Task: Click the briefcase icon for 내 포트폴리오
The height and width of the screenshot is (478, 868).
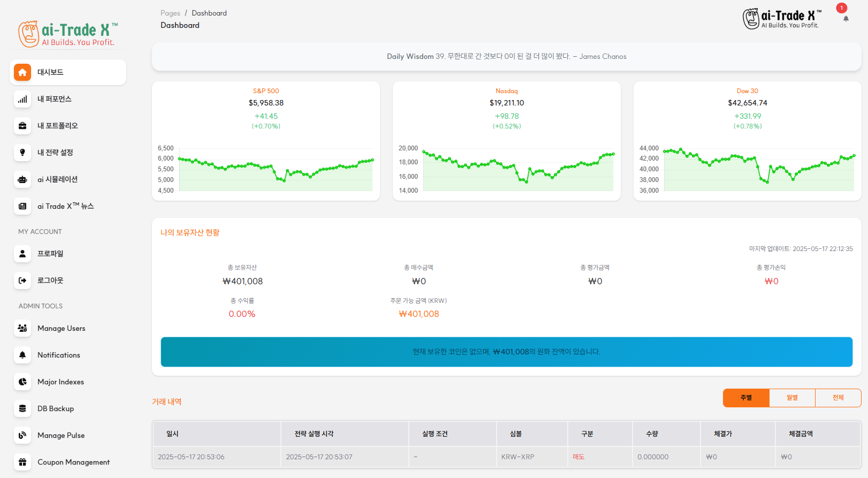Action: [x=22, y=126]
